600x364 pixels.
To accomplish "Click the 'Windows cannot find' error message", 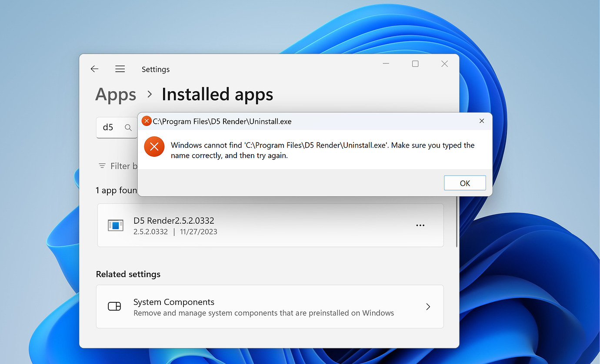I will 323,150.
